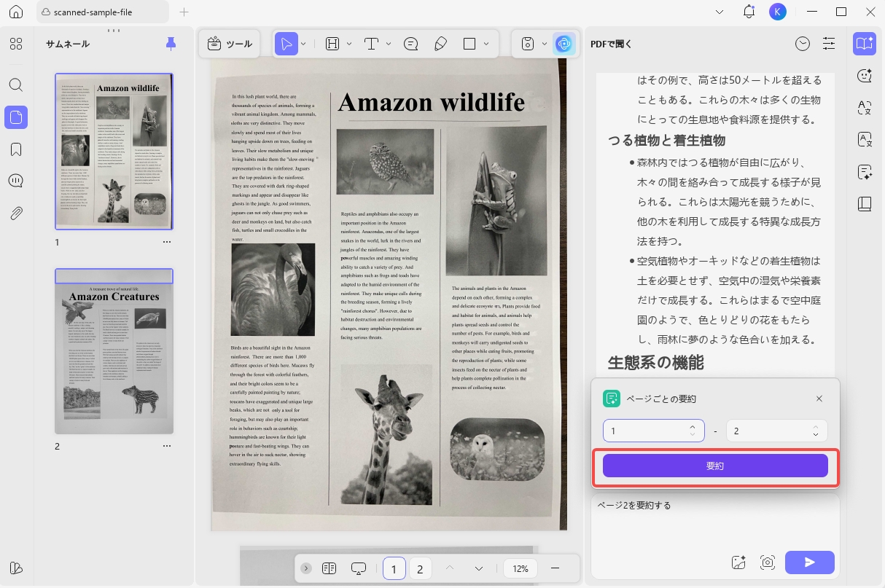Select page 2 thumbnail
The image size is (885, 588).
114,351
